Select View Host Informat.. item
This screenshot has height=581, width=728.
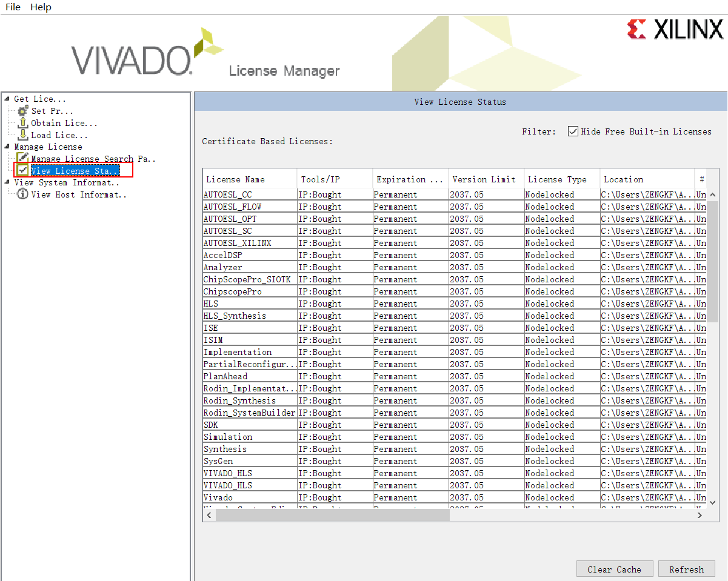point(79,194)
